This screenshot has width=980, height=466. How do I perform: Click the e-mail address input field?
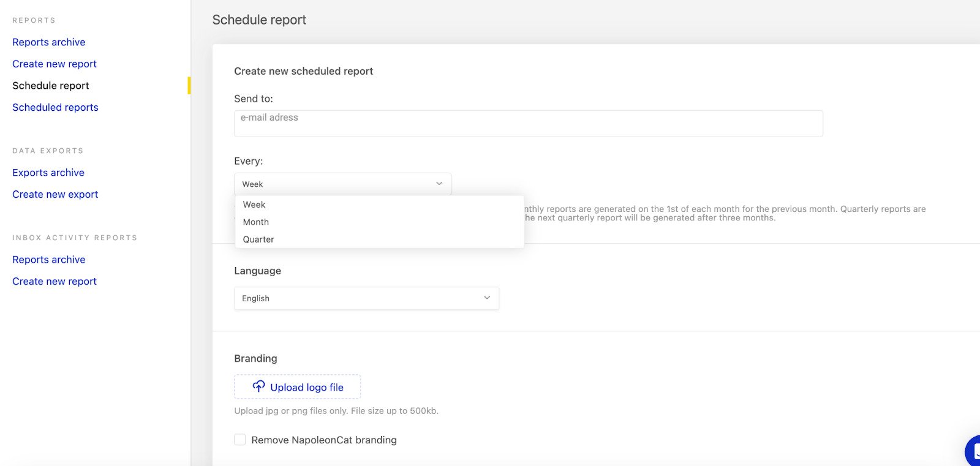[529, 124]
